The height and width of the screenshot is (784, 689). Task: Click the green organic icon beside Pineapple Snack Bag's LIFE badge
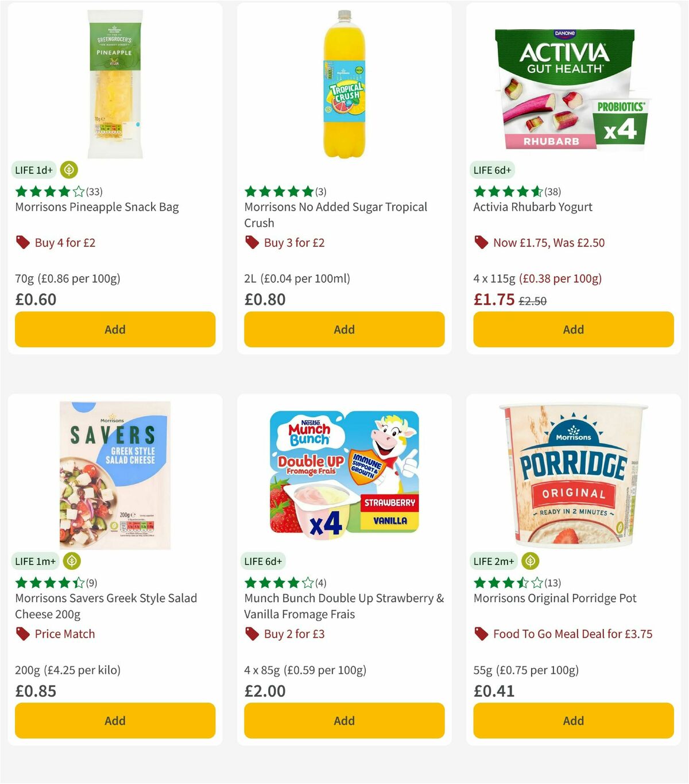coord(69,170)
